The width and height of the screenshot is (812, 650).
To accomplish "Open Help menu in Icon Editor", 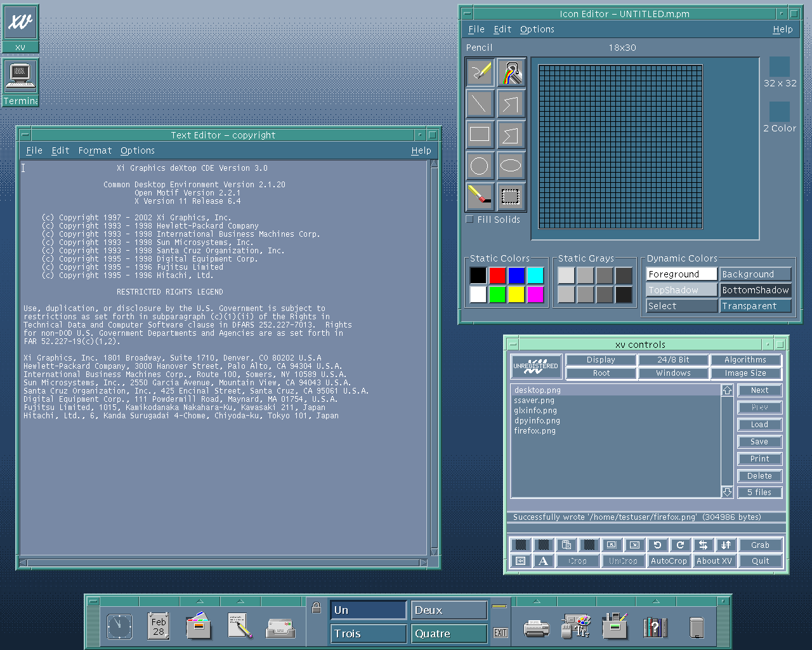I will [x=782, y=29].
